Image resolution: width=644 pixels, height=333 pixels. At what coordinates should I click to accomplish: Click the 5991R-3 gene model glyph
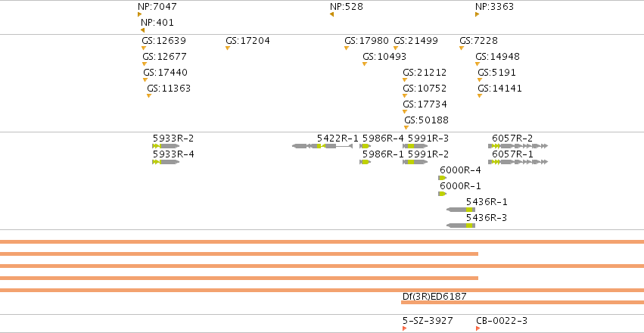(415, 146)
